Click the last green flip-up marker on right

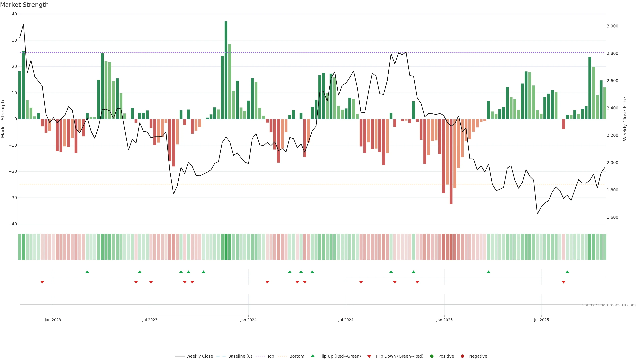[567, 272]
